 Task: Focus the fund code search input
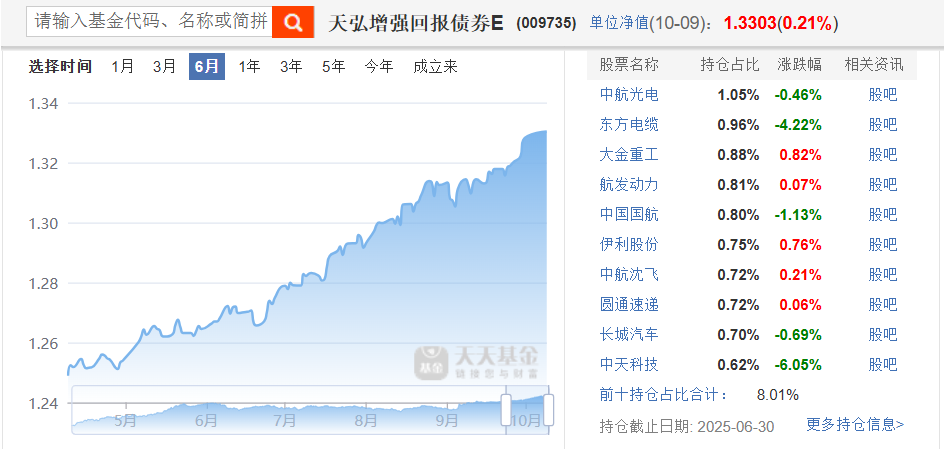149,23
